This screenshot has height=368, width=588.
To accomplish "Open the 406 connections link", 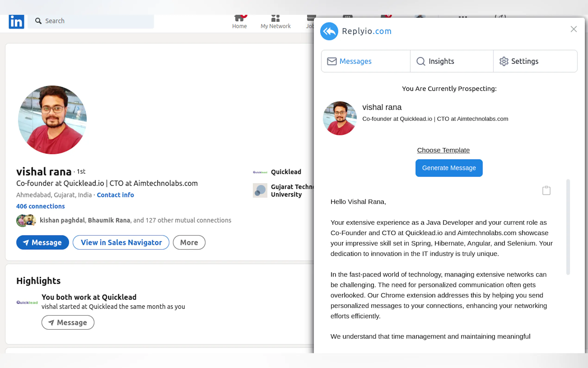I will (x=40, y=206).
